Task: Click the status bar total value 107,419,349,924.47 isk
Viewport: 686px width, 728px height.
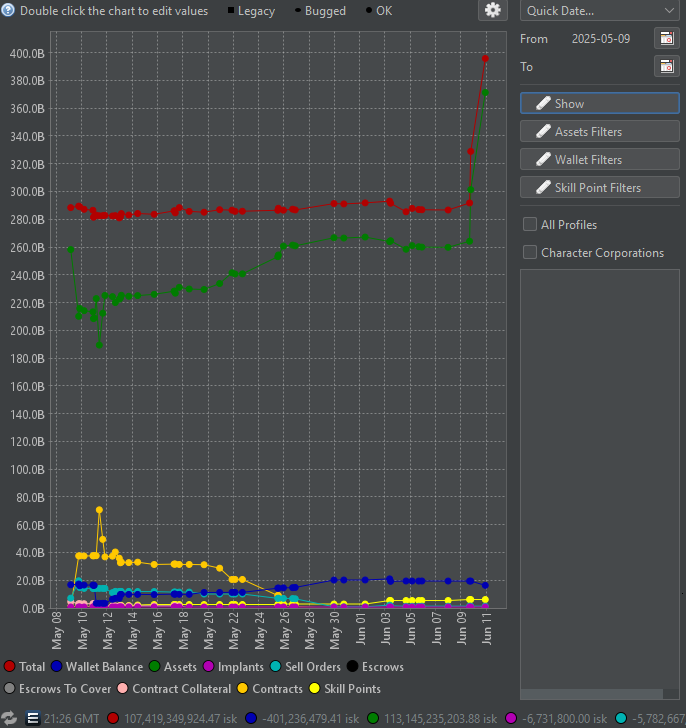Action: (181, 719)
